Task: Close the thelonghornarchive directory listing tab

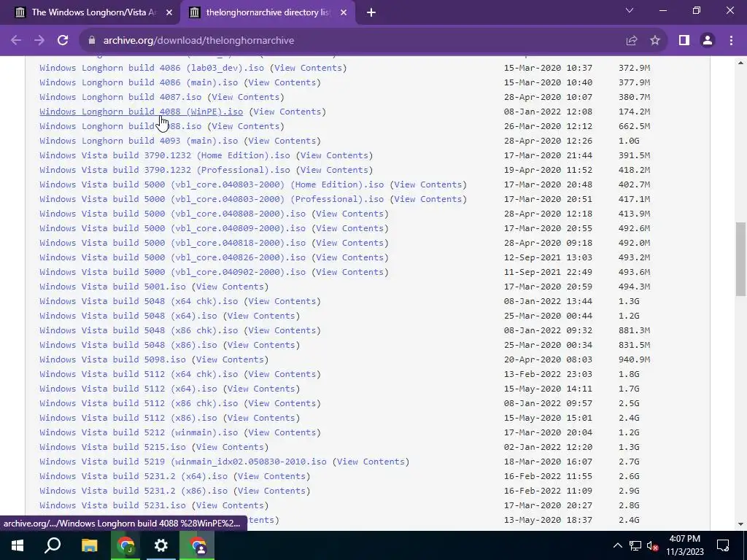Action: (344, 12)
